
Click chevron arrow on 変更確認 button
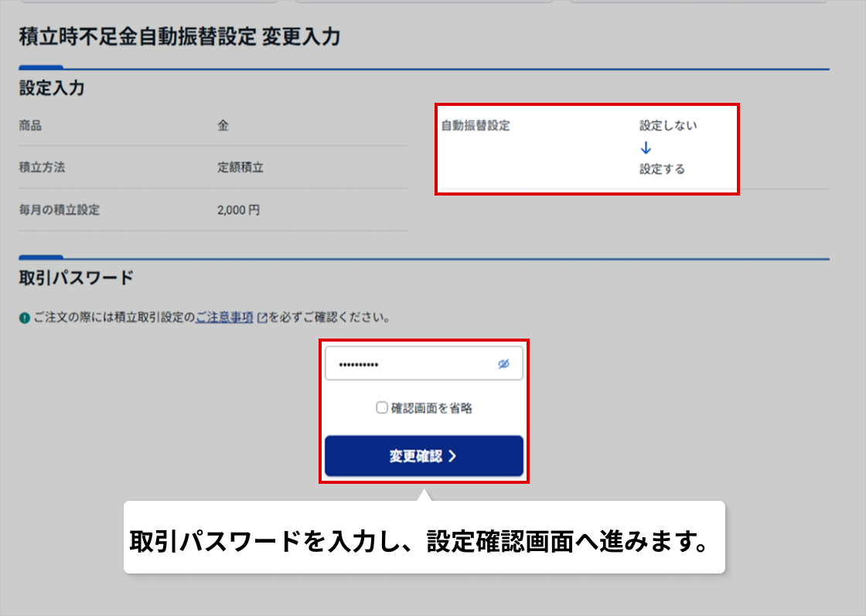pos(452,456)
